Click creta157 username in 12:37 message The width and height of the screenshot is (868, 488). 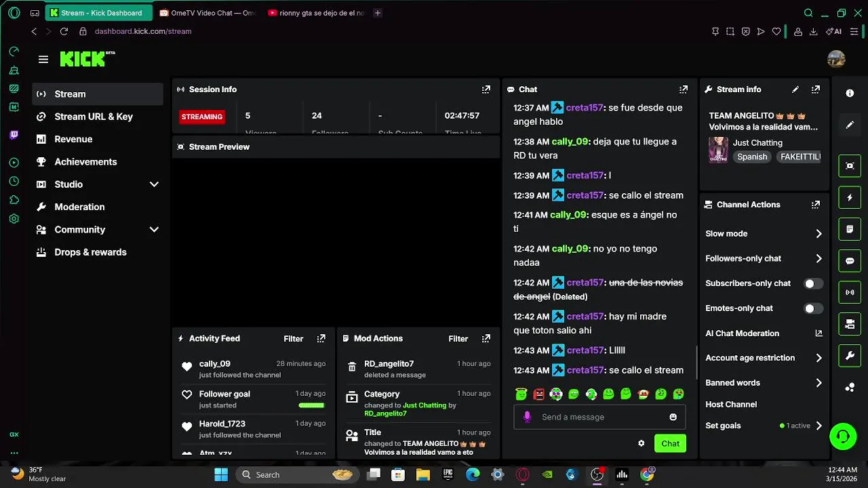585,108
